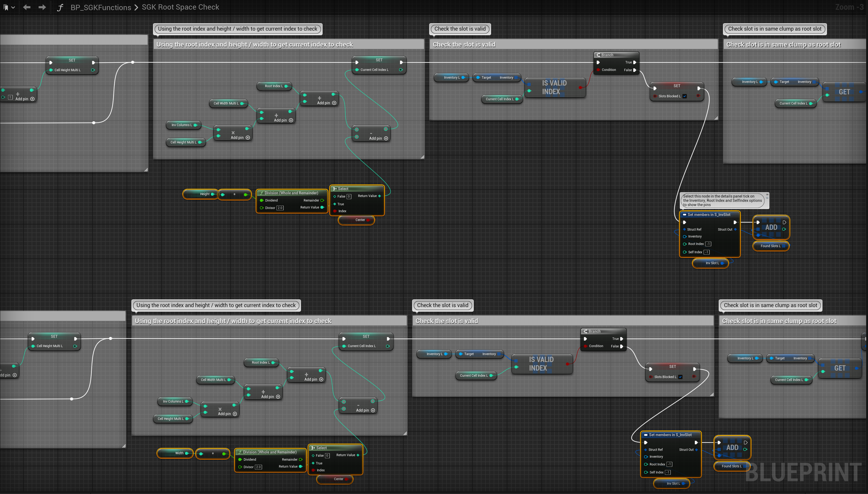Image resolution: width=868 pixels, height=494 pixels.
Task: Click the BP_SGKFunctions breadcrumb
Action: (101, 7)
